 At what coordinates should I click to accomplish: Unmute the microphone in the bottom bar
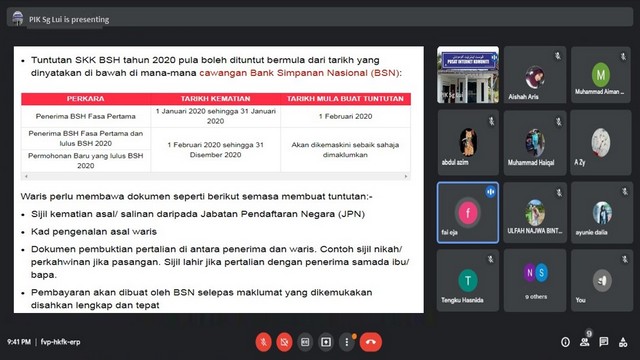pos(264,342)
